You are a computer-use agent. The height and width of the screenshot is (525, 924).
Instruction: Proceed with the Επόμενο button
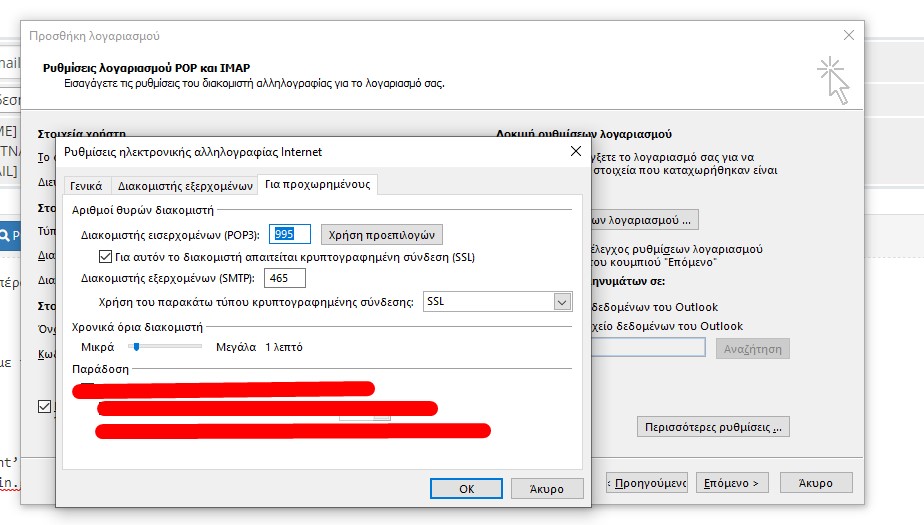[x=732, y=483]
